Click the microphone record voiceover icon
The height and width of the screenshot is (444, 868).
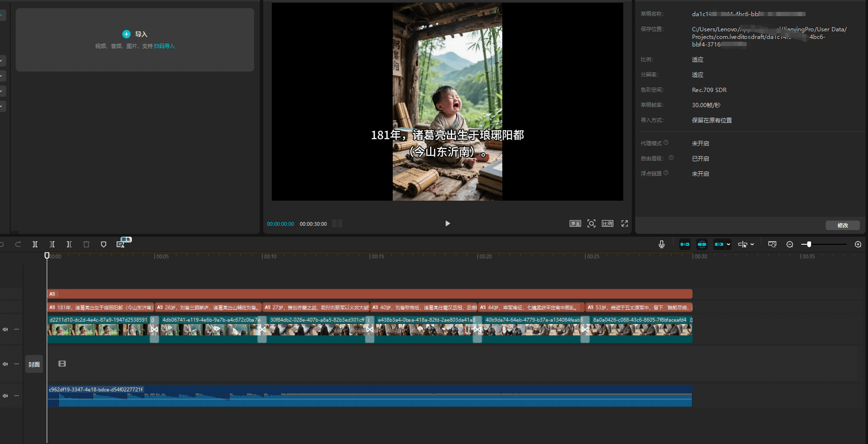coord(662,244)
